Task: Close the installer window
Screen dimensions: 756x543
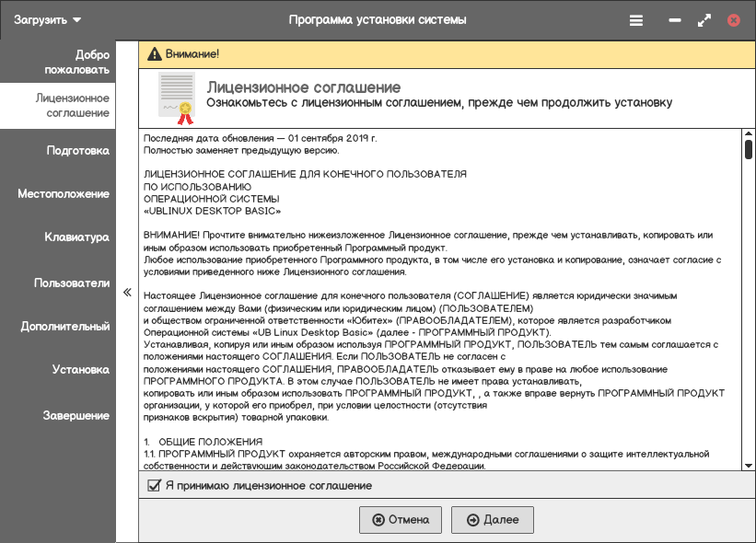Action: (733, 20)
